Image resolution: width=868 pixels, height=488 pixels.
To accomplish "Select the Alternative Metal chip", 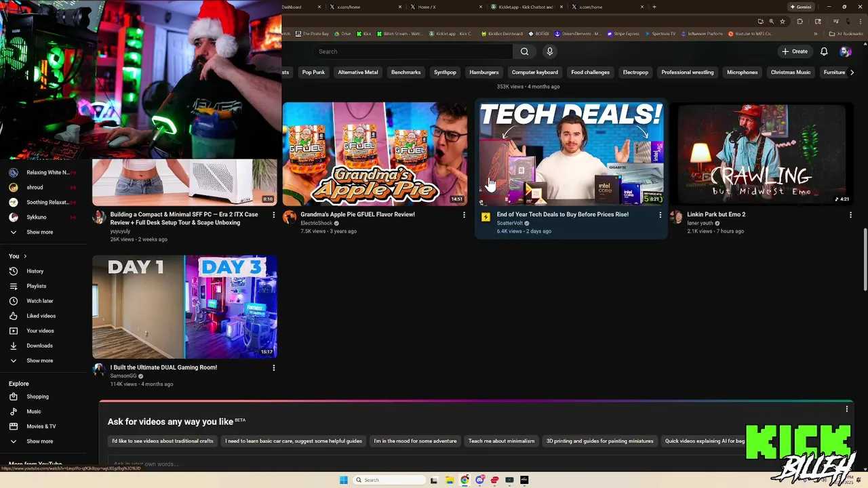I will (x=358, y=73).
